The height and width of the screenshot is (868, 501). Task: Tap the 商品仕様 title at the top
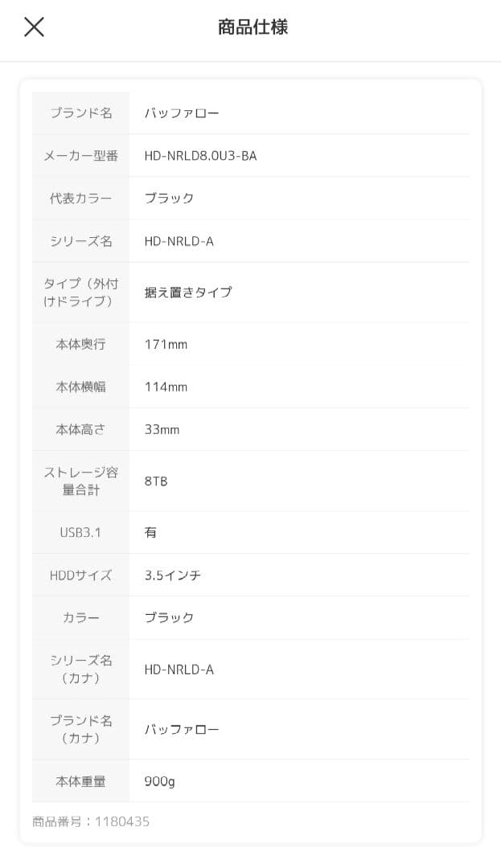pos(250,27)
